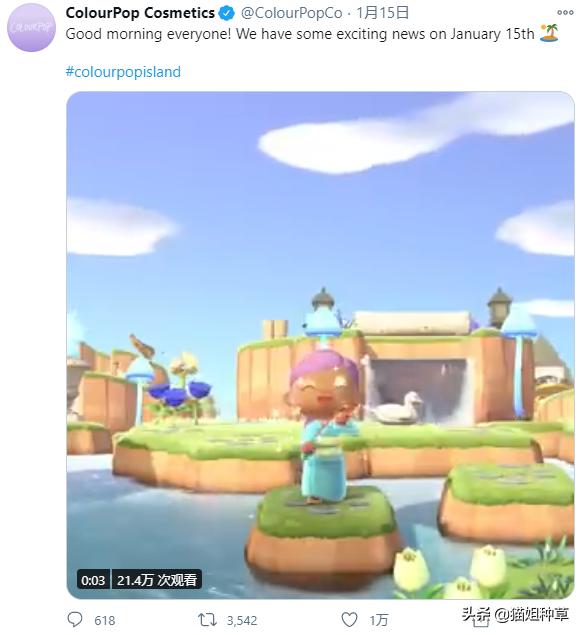Play the Animal Crossing video
The image size is (582, 635).
320,345
